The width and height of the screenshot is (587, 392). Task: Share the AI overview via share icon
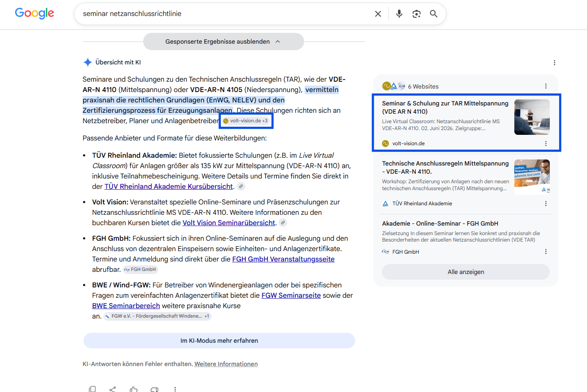(x=112, y=389)
